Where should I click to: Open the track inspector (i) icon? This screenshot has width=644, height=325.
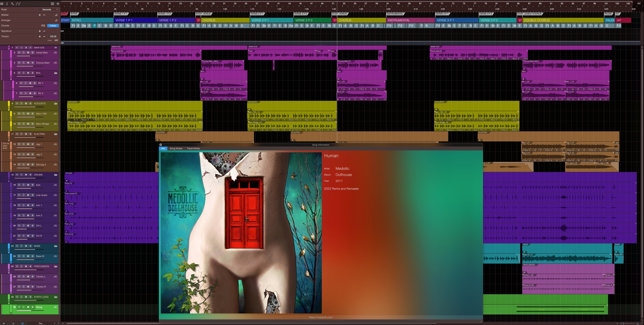pyautogui.click(x=7, y=4)
